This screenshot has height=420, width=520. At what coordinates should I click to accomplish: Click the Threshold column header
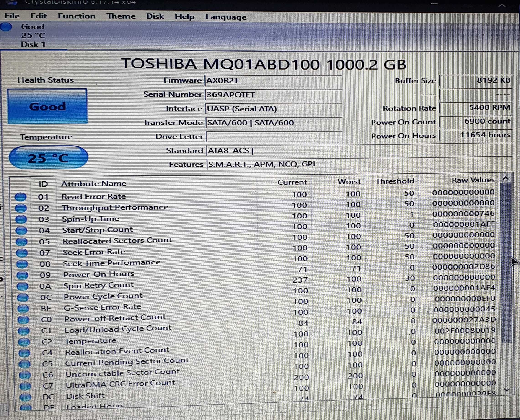click(x=395, y=181)
